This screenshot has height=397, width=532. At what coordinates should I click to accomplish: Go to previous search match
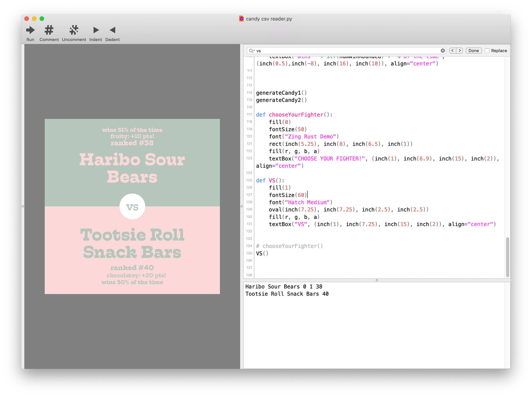point(452,51)
